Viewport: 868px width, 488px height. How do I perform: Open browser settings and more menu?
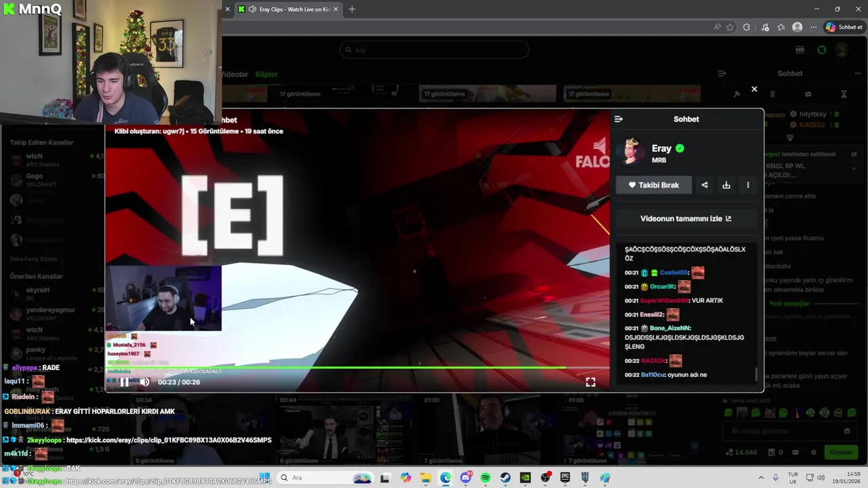tap(813, 27)
